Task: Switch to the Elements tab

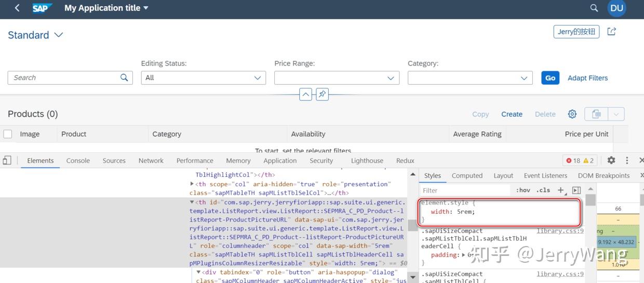Action: click(x=41, y=161)
